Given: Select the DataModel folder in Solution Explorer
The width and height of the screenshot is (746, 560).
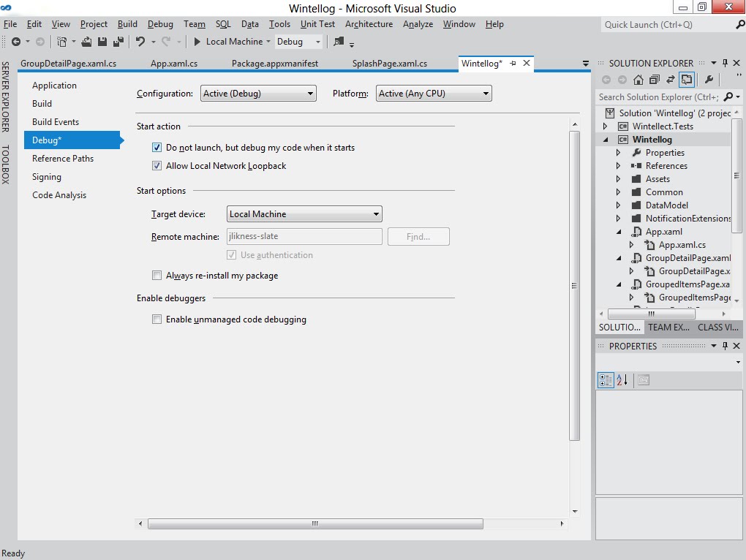Looking at the screenshot, I should click(666, 205).
